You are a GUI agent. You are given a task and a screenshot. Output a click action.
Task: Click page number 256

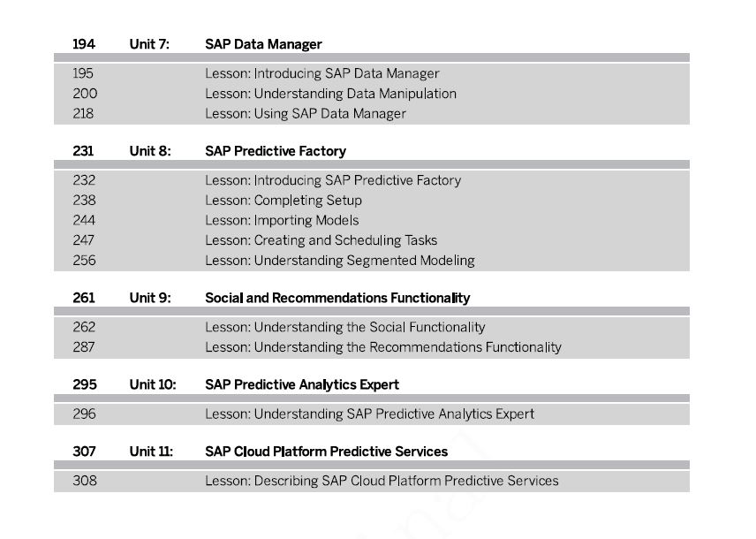point(85,261)
